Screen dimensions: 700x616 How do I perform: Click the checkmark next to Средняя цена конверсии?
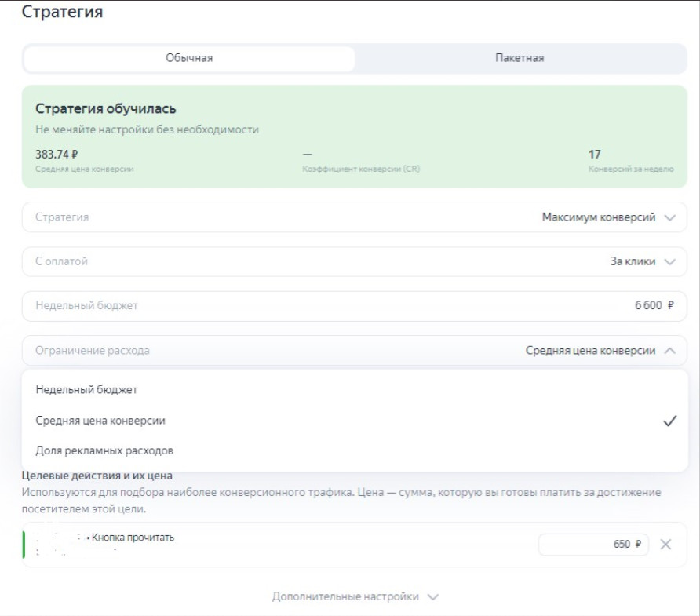[x=669, y=421]
